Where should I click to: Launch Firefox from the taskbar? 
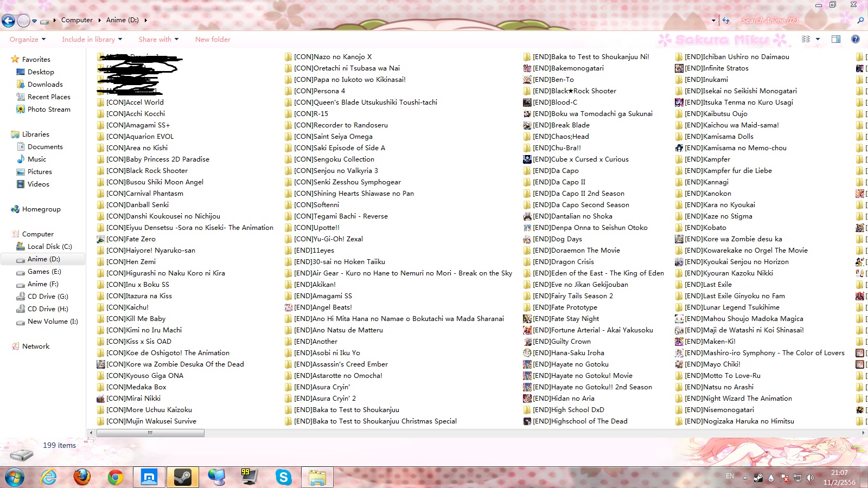click(x=82, y=477)
